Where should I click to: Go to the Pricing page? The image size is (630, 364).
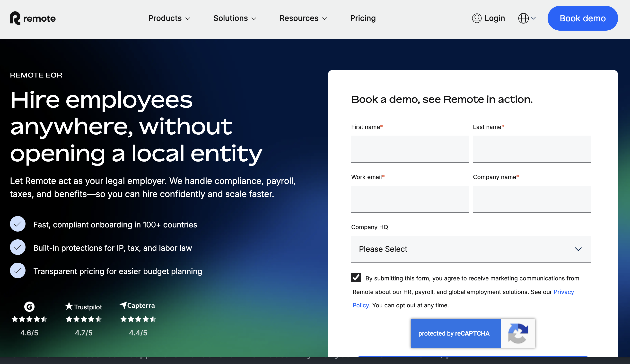363,18
